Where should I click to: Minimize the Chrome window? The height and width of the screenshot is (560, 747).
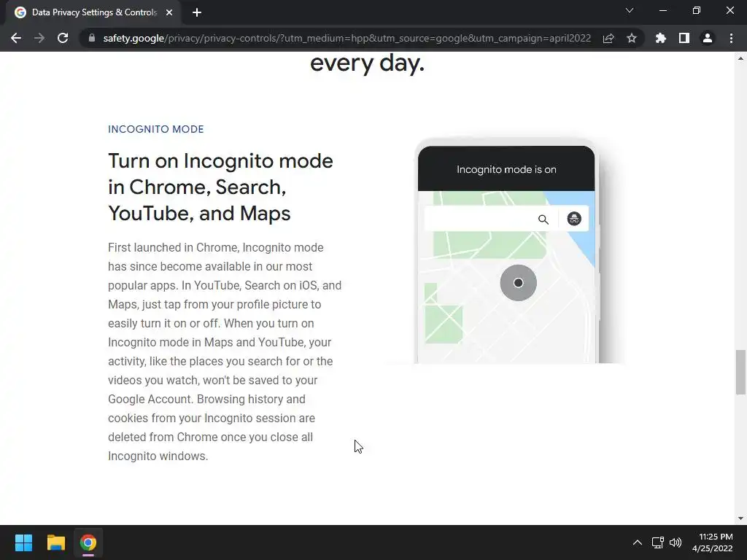pyautogui.click(x=662, y=10)
